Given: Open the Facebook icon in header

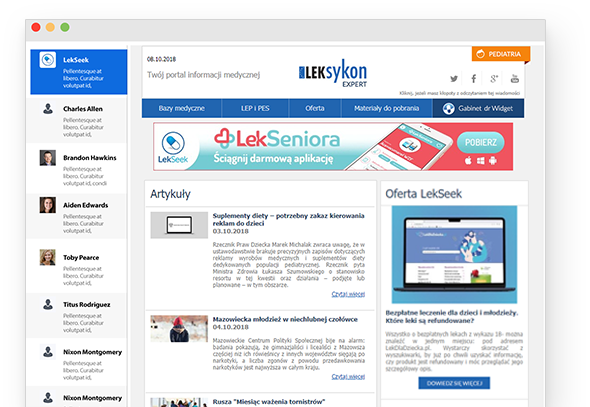Looking at the screenshot, I should (474, 79).
